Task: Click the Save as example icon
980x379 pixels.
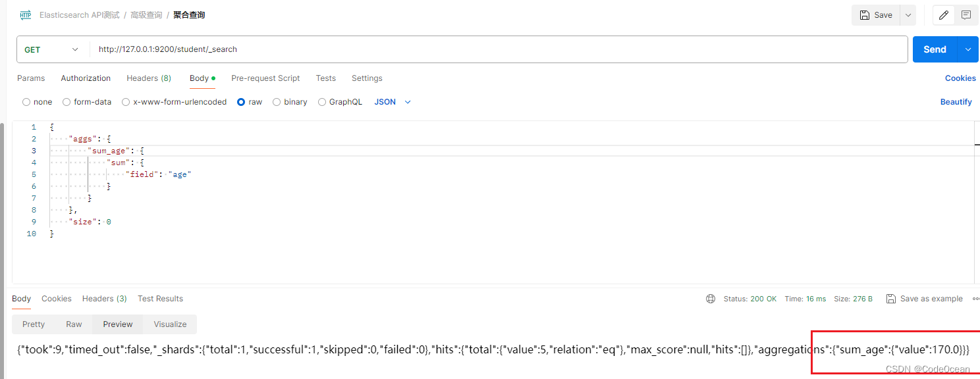Action: pyautogui.click(x=890, y=299)
